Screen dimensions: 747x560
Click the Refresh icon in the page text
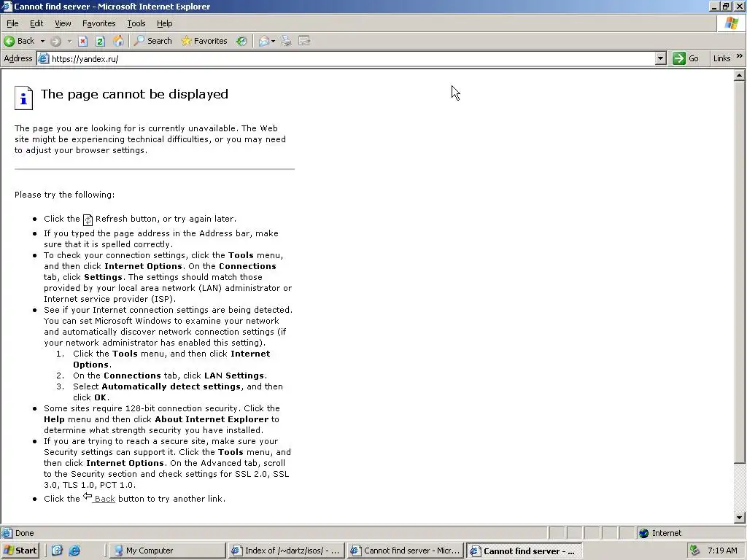[x=88, y=219]
